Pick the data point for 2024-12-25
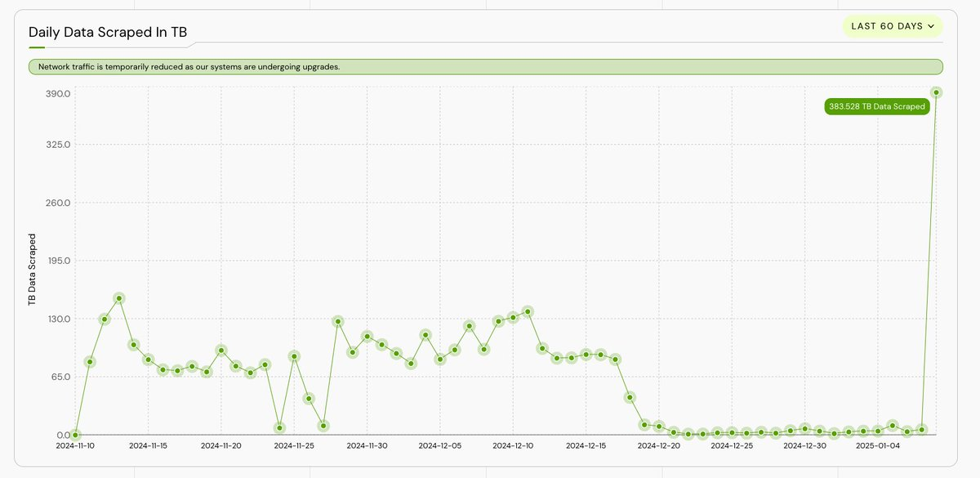Viewport: 980px width, 478px height. click(x=732, y=432)
